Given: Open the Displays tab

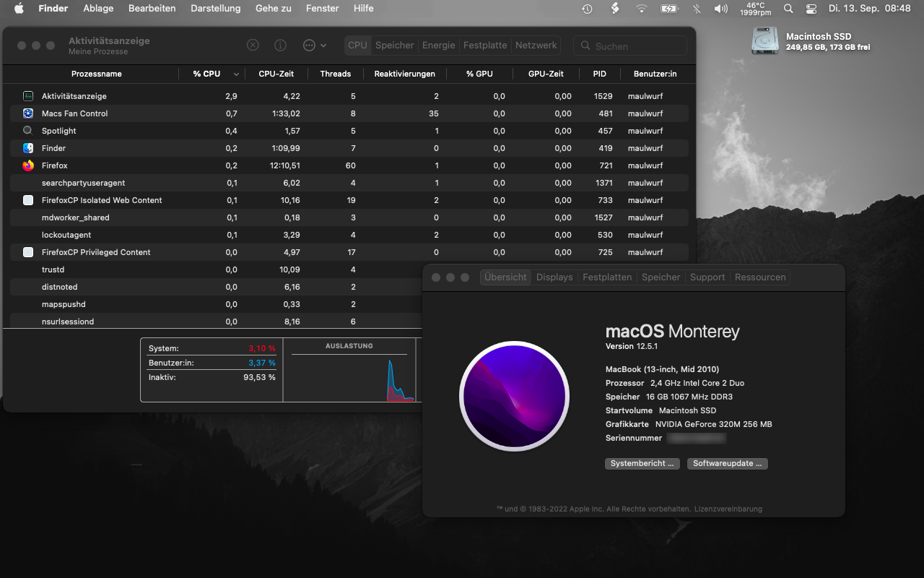Looking at the screenshot, I should click(x=554, y=277).
